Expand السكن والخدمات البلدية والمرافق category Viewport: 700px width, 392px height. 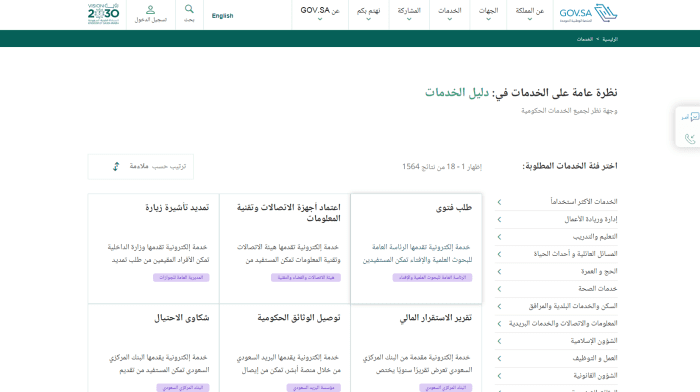tap(556, 306)
